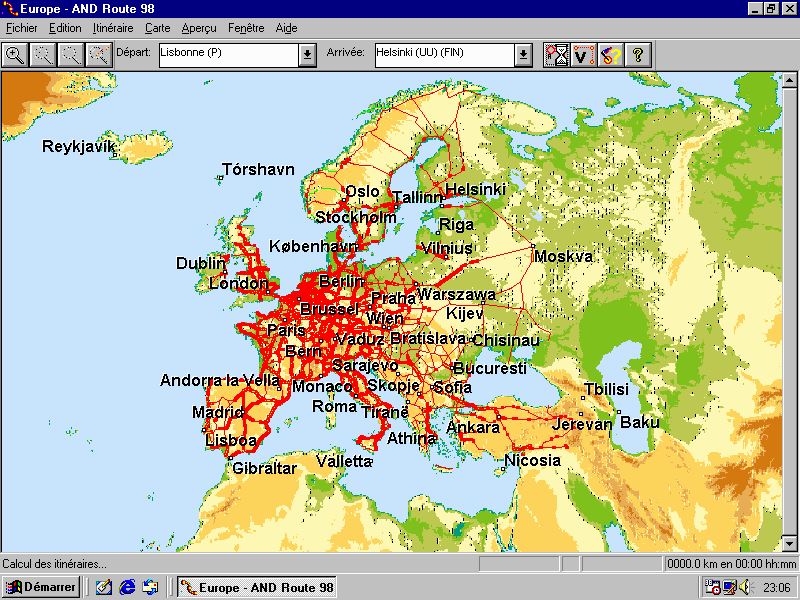Click the AND Route application title icon

coord(10,9)
